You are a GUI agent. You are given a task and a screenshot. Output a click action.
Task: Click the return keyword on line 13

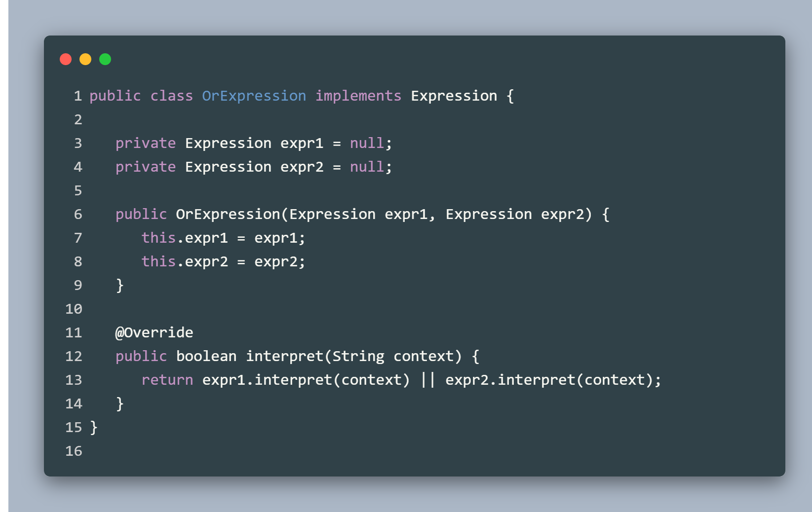point(167,380)
